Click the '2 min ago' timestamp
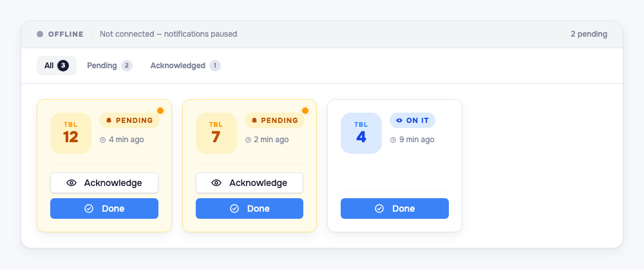The width and height of the screenshot is (644, 269). tap(272, 140)
